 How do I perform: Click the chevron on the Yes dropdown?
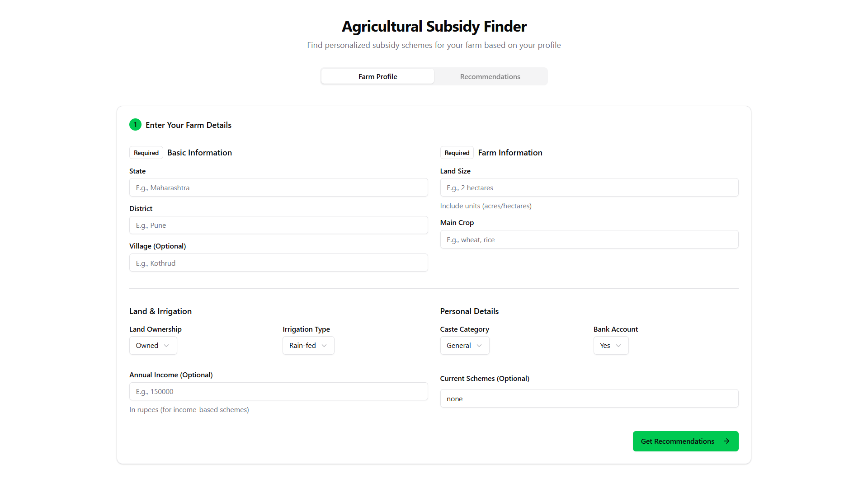pyautogui.click(x=618, y=345)
